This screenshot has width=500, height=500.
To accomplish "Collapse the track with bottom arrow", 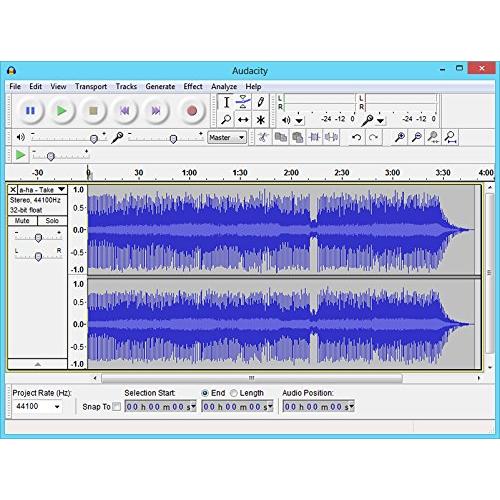I will pyautogui.click(x=38, y=364).
